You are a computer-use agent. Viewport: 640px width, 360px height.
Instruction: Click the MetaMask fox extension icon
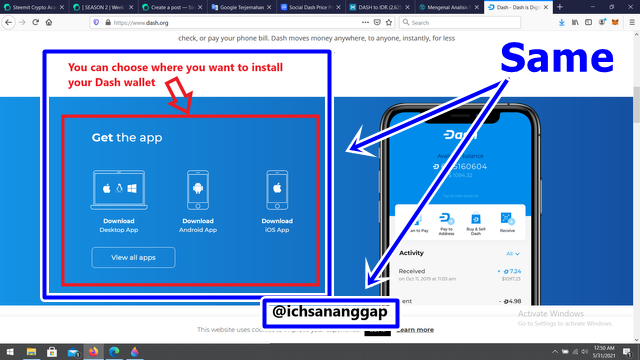615,22
